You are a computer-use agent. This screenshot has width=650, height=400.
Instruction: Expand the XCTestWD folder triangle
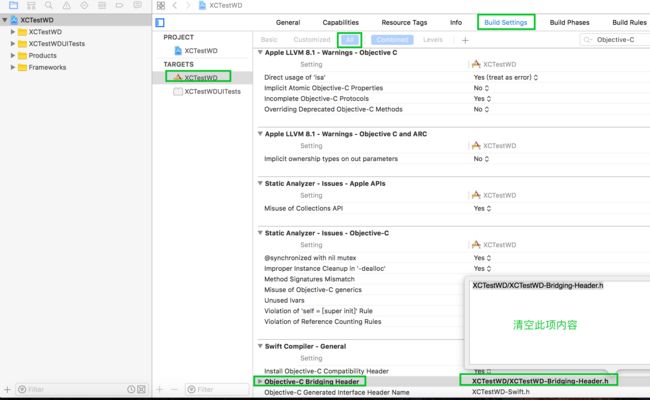[13, 32]
